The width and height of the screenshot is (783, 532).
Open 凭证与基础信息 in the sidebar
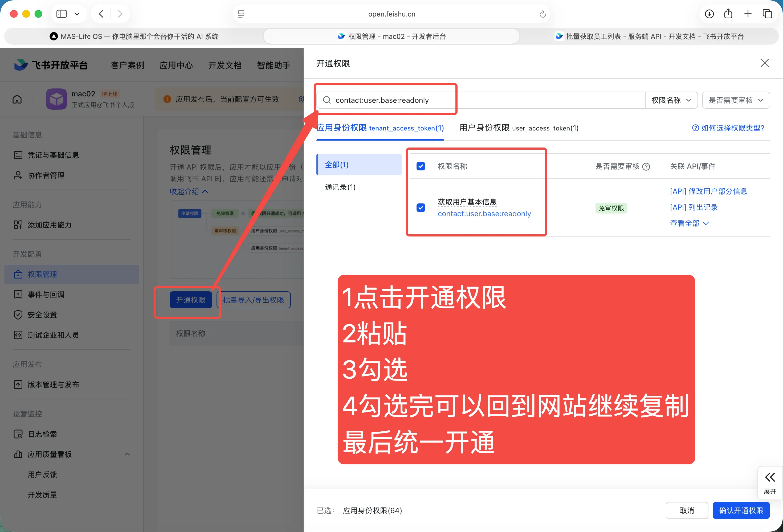[71, 155]
